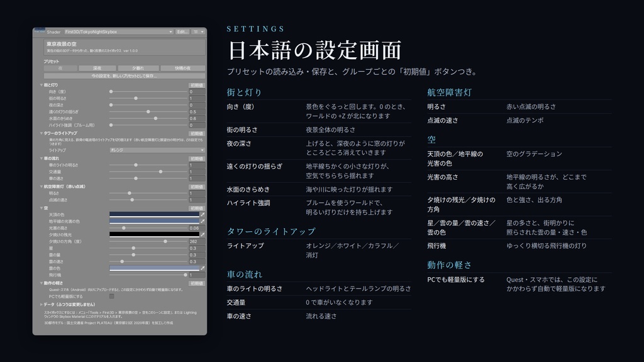Image resolution: width=644 pixels, height=362 pixels.
Task: Click the 交通量 value field
Action: (x=197, y=172)
